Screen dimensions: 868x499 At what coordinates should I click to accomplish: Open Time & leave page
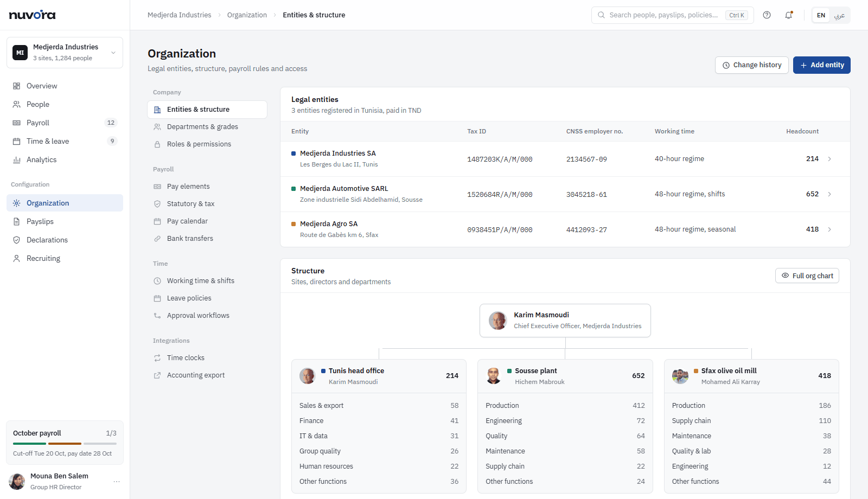click(x=65, y=141)
